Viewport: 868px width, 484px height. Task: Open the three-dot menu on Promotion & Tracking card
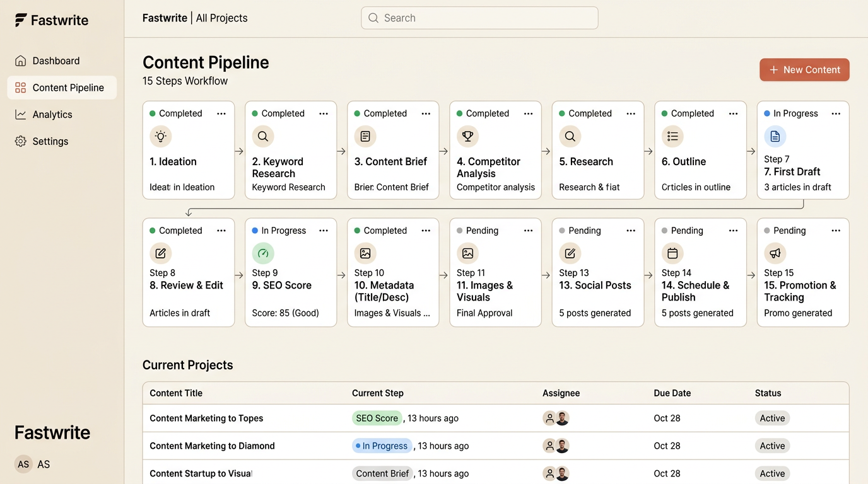[x=836, y=231]
